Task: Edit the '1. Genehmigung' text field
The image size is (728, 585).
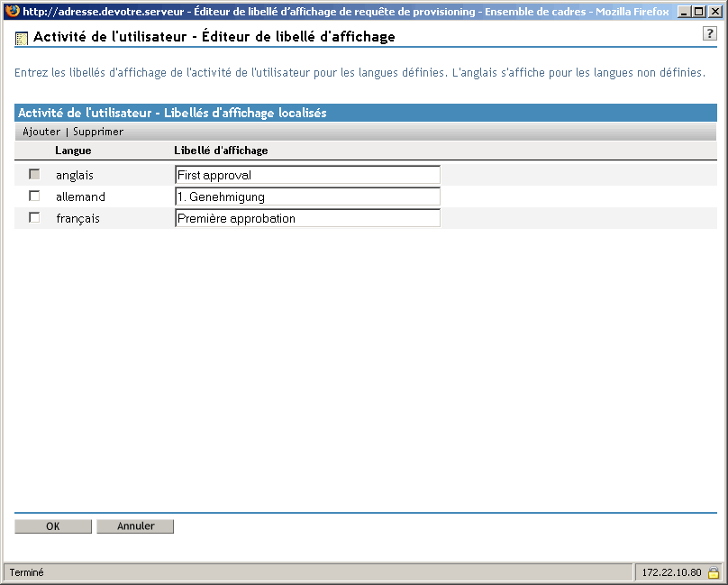Action: (x=307, y=197)
